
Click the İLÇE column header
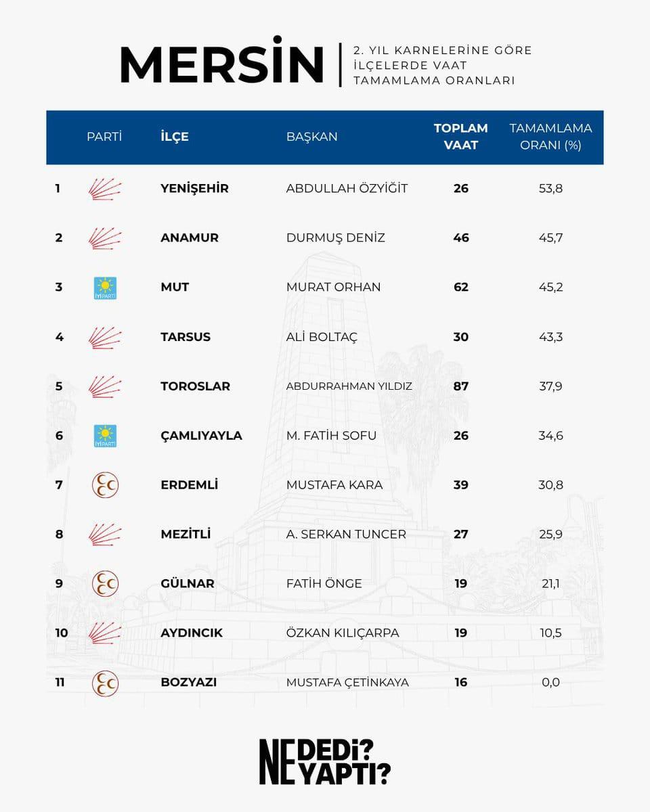tap(175, 137)
